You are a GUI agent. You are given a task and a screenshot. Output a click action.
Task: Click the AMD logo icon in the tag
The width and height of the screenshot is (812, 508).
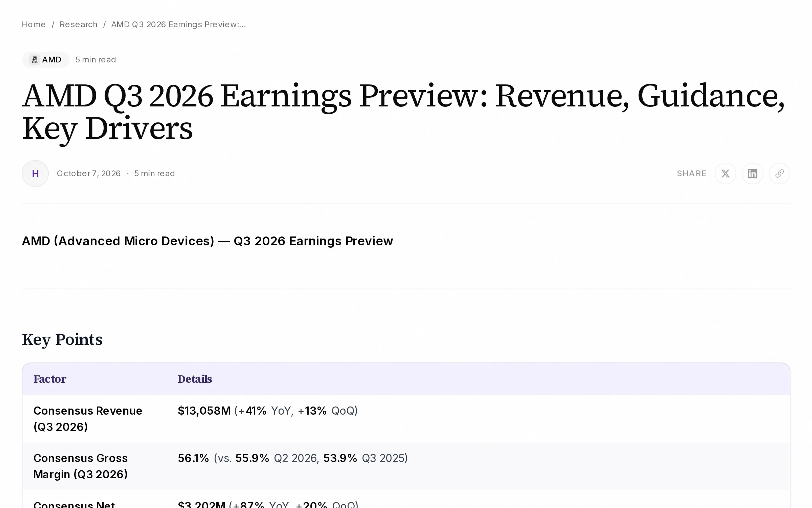click(x=34, y=59)
